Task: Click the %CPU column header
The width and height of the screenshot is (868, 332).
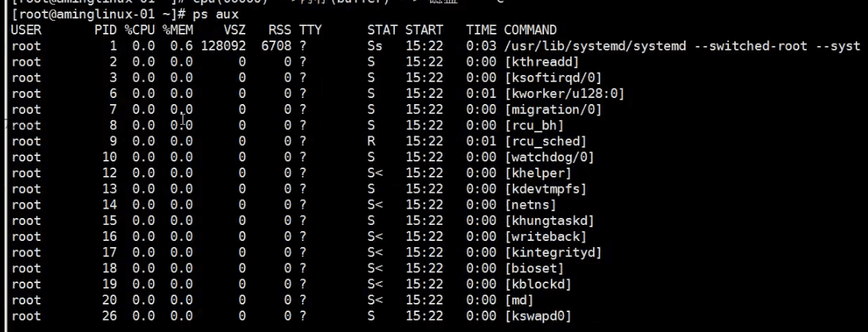Action: click(x=140, y=31)
